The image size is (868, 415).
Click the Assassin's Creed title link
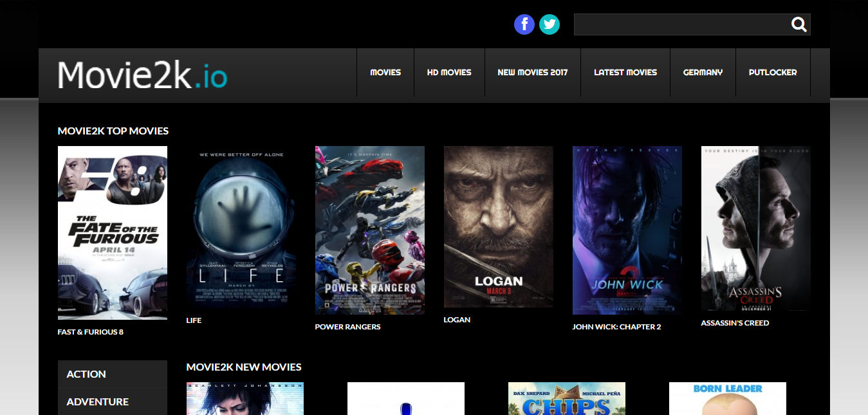735,323
